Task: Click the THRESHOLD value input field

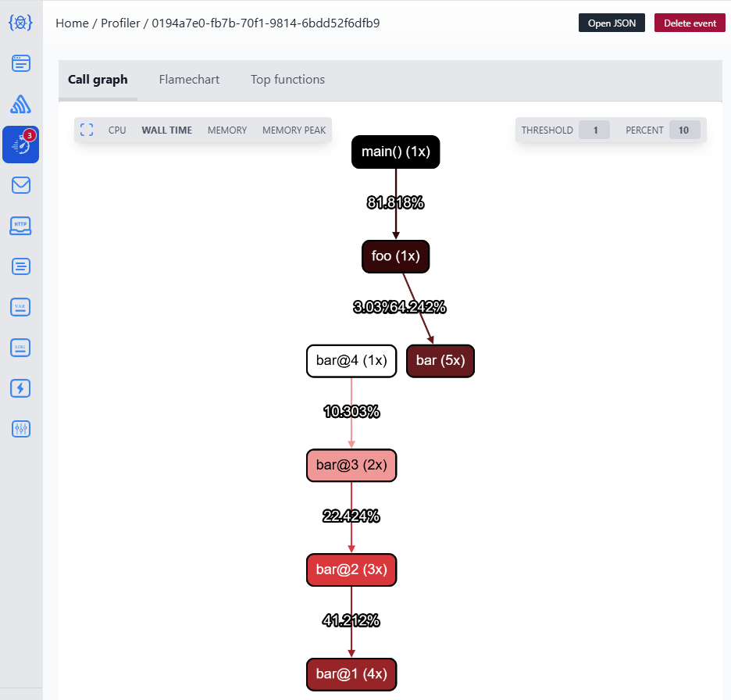Action: [x=594, y=130]
